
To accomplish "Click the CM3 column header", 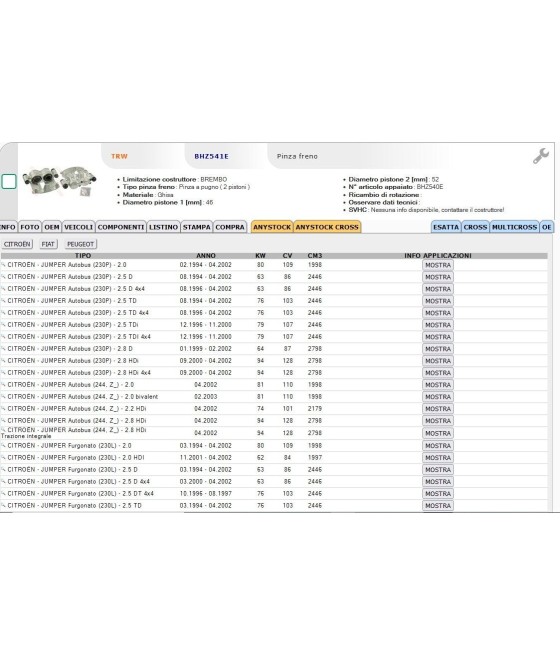I will 315,256.
